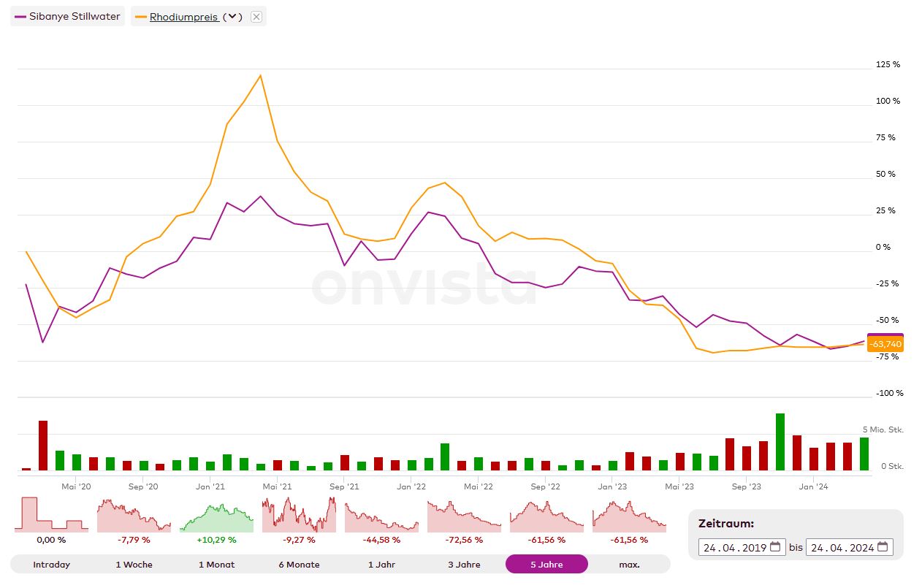This screenshot has height=588, width=922.
Task: Click the Sep '20 axis label
Action: pyautogui.click(x=143, y=486)
